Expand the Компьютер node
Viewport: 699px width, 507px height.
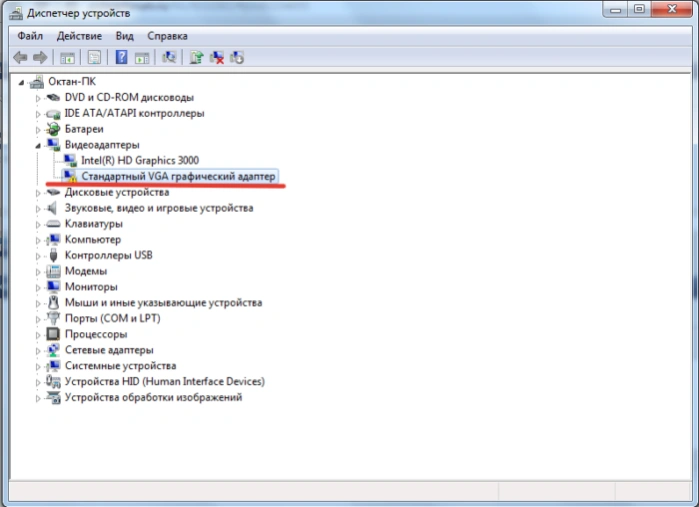point(38,240)
